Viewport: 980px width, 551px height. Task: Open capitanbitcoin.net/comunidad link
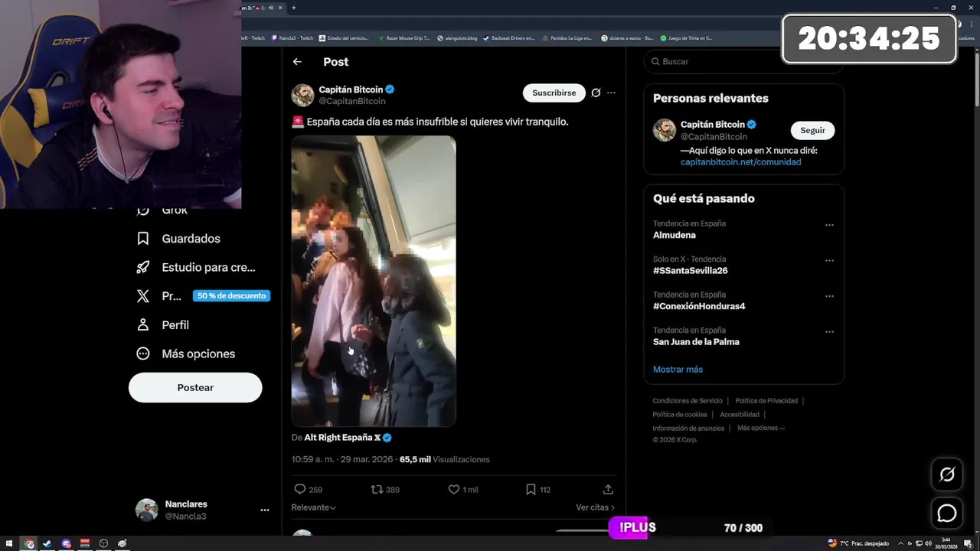(741, 162)
